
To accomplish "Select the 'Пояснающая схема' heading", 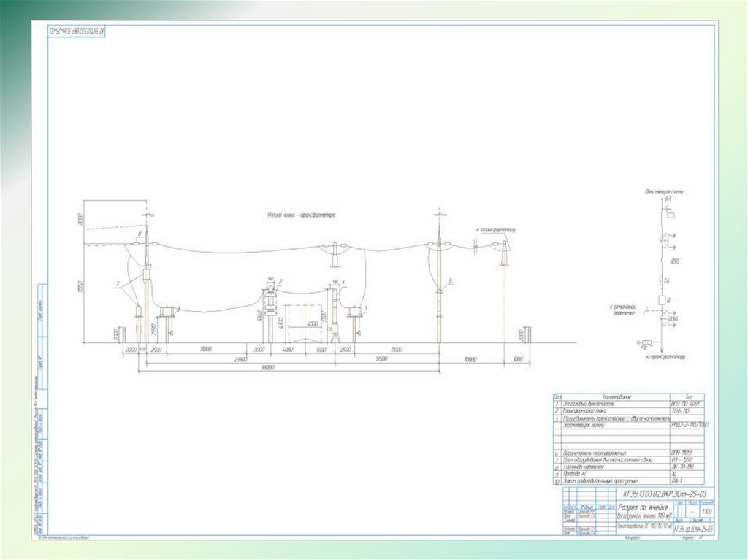I will pos(663,191).
